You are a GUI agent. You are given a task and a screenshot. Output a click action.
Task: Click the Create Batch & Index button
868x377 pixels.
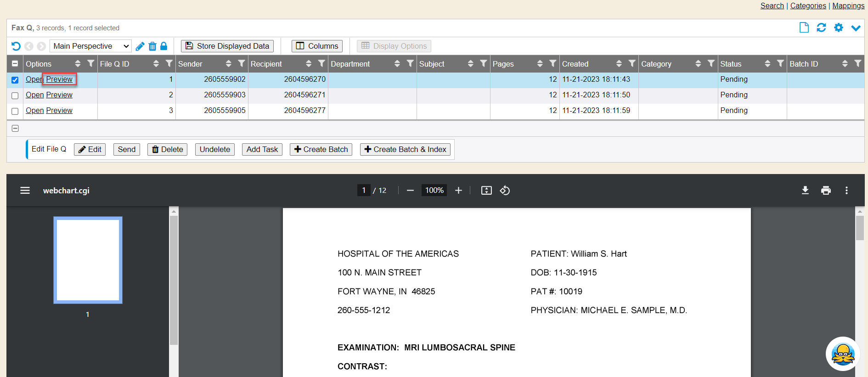[405, 149]
